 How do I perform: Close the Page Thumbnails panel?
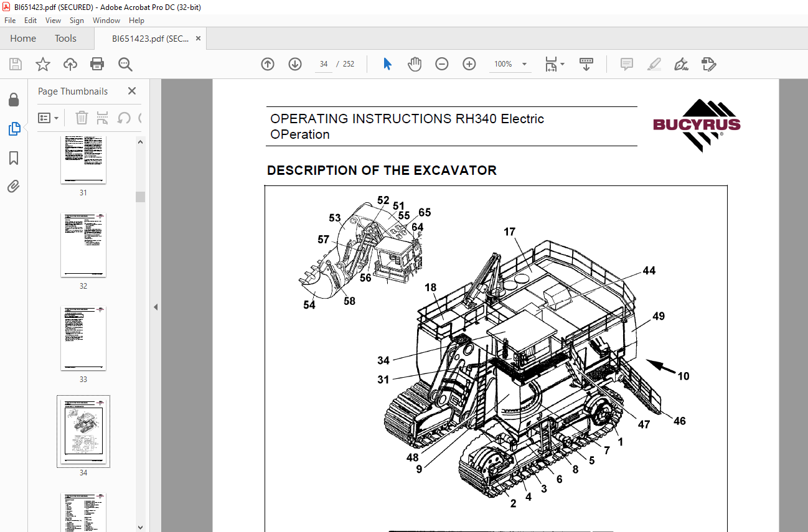(132, 91)
